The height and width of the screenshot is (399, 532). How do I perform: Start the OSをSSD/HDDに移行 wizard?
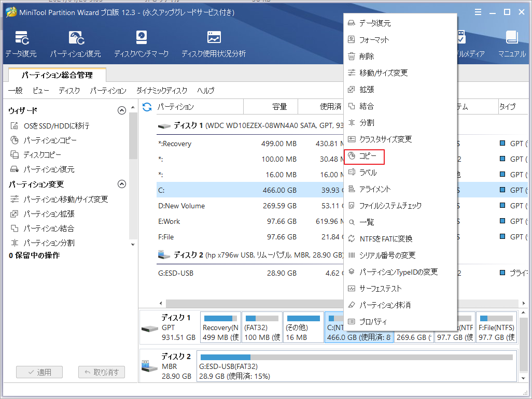50,126
